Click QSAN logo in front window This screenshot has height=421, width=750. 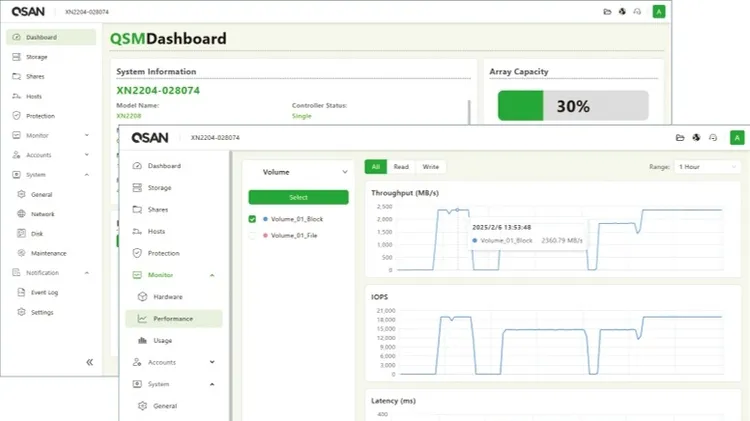[150, 138]
